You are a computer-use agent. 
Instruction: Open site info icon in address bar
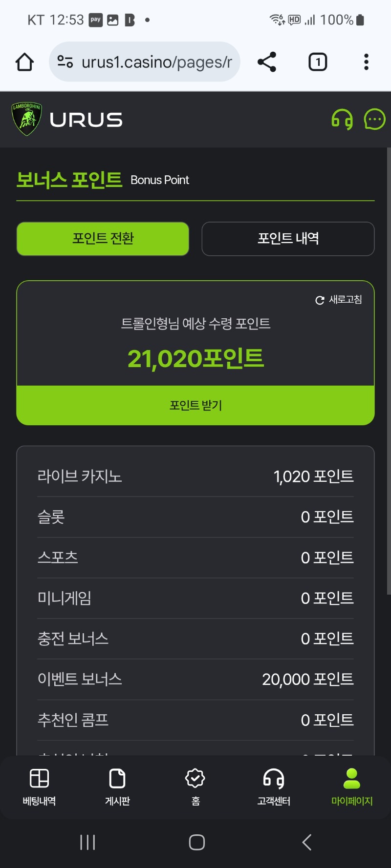pos(65,62)
